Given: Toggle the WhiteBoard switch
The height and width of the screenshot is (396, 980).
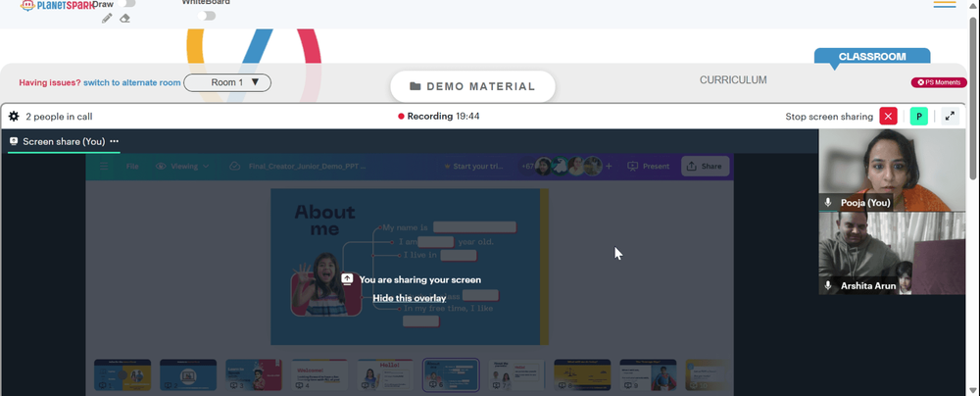Looking at the screenshot, I should coord(207,16).
